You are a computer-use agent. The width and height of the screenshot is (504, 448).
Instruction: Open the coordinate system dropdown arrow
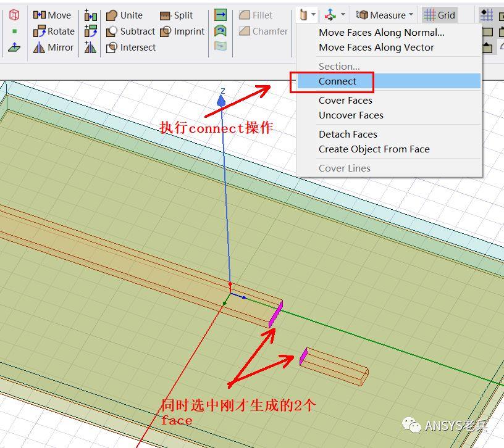[x=343, y=14]
